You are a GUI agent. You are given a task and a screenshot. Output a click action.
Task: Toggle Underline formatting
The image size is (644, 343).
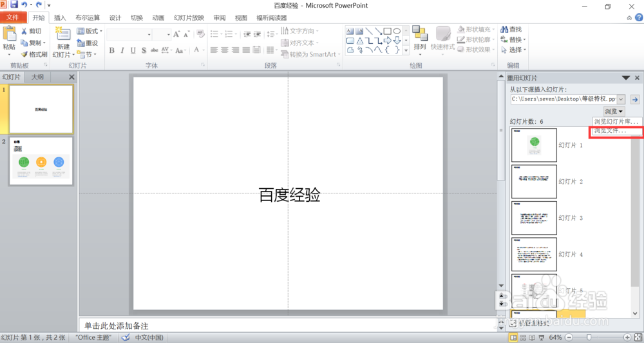click(133, 50)
